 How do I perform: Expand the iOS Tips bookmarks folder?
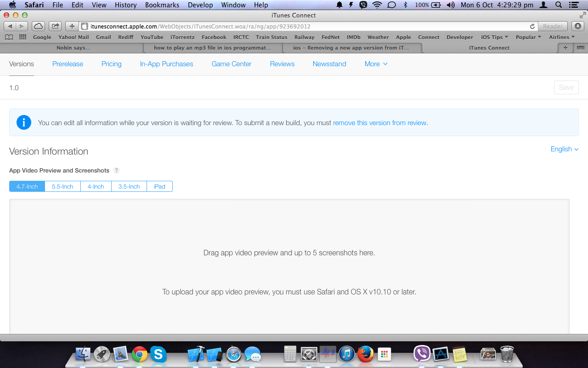[x=494, y=37]
